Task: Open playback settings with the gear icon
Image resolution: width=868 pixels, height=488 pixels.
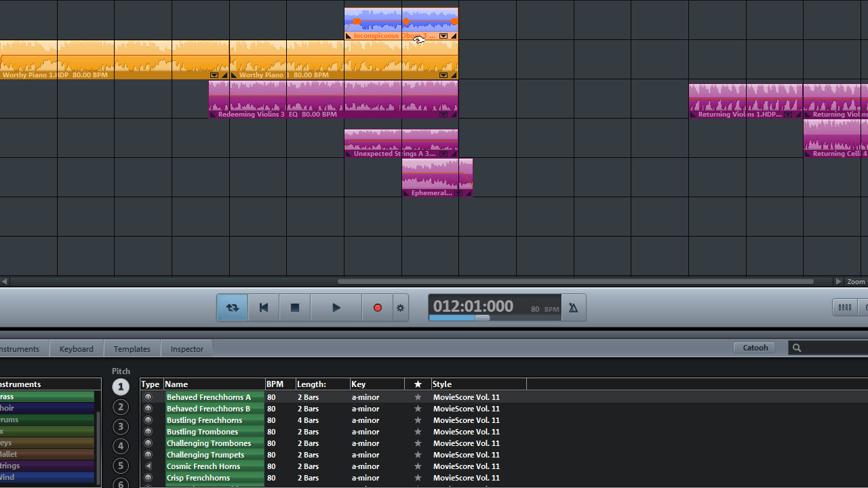Action: click(400, 307)
